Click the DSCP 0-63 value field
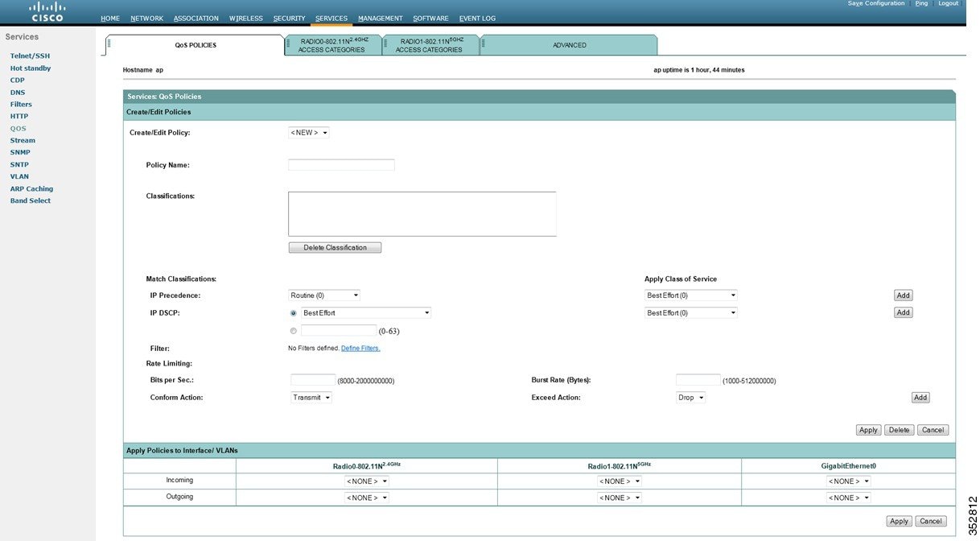 point(339,331)
